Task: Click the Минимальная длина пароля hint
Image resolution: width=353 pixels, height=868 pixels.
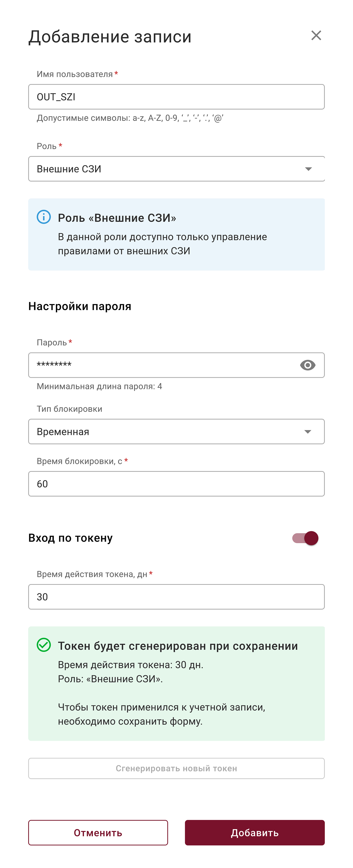Action: 99,386
